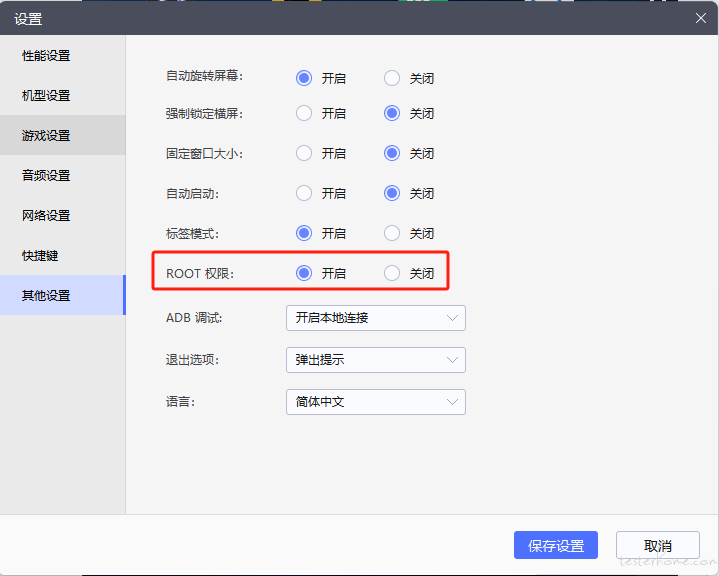Click the 设置 window title

[28, 19]
